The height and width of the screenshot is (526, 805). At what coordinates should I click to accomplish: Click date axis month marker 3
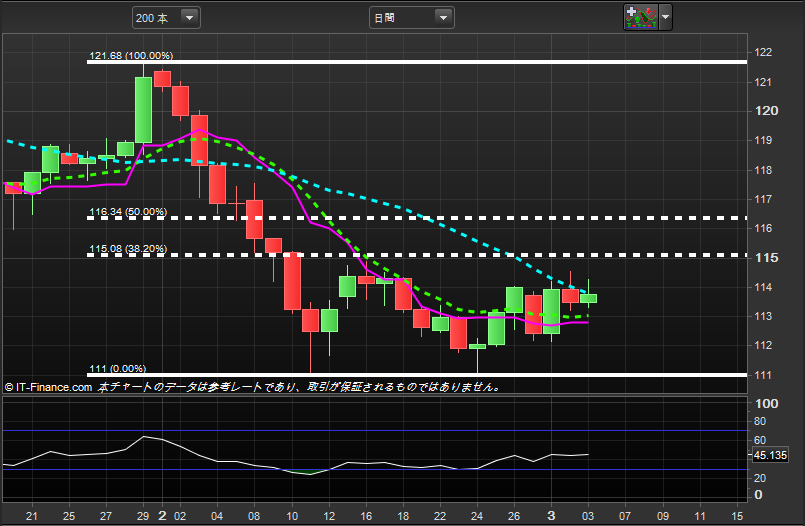pos(551,516)
